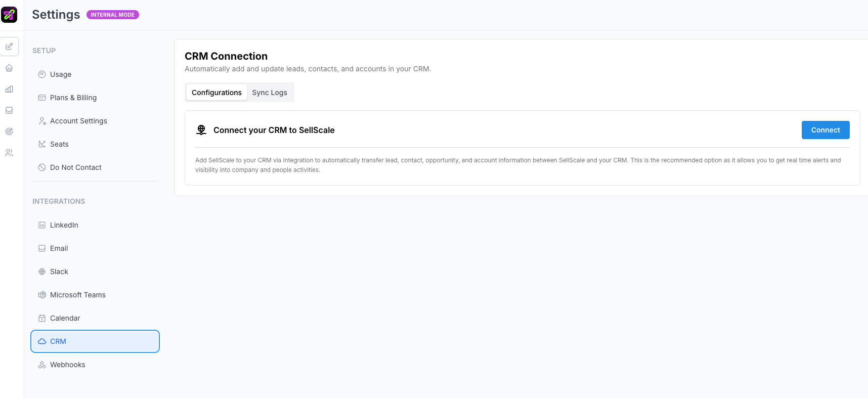
Task: Click the 'Add SellScale to your CRM' description
Action: click(518, 165)
